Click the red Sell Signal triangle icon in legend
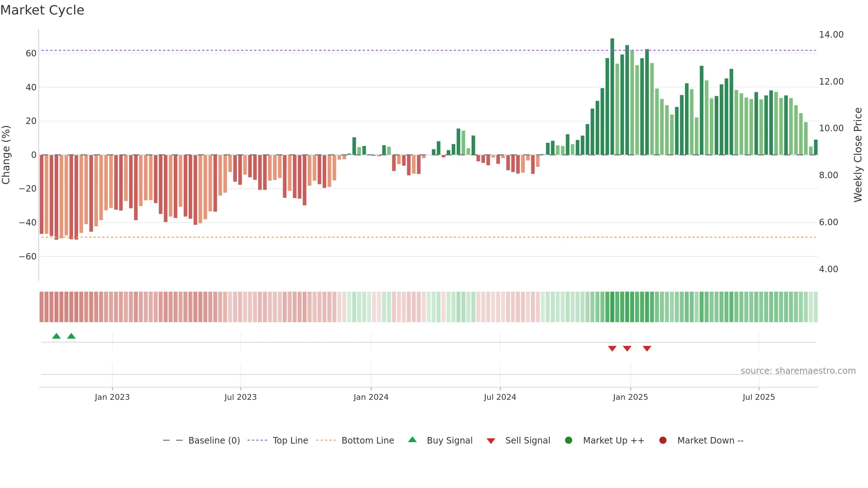This screenshot has width=868, height=488. (x=491, y=441)
